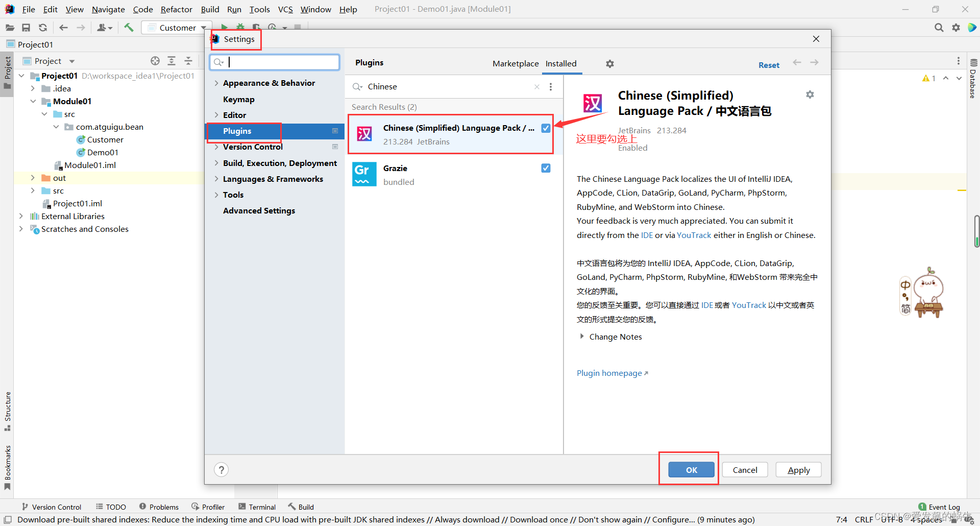Image resolution: width=980 pixels, height=526 pixels.
Task: Navigate forward arrow in Settings dialog
Action: tap(814, 62)
